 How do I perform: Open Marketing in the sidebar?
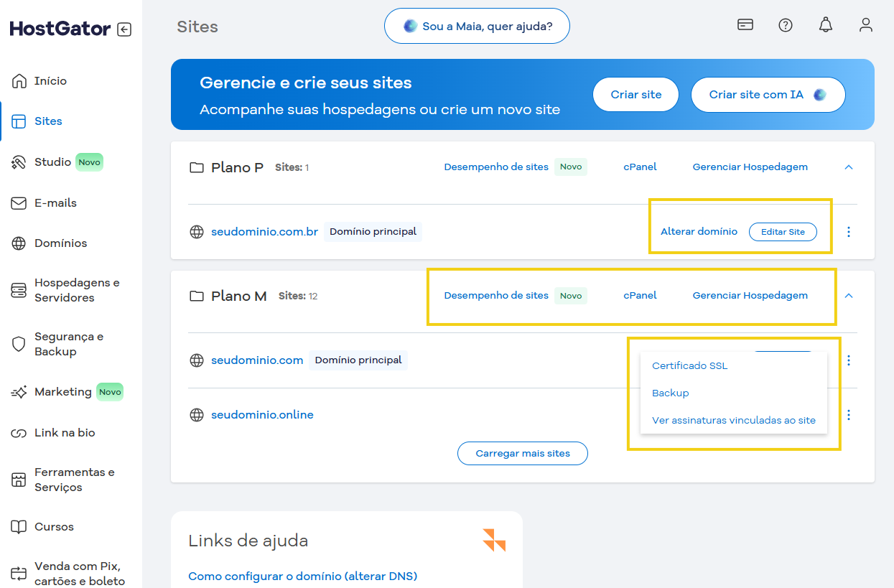[62, 392]
